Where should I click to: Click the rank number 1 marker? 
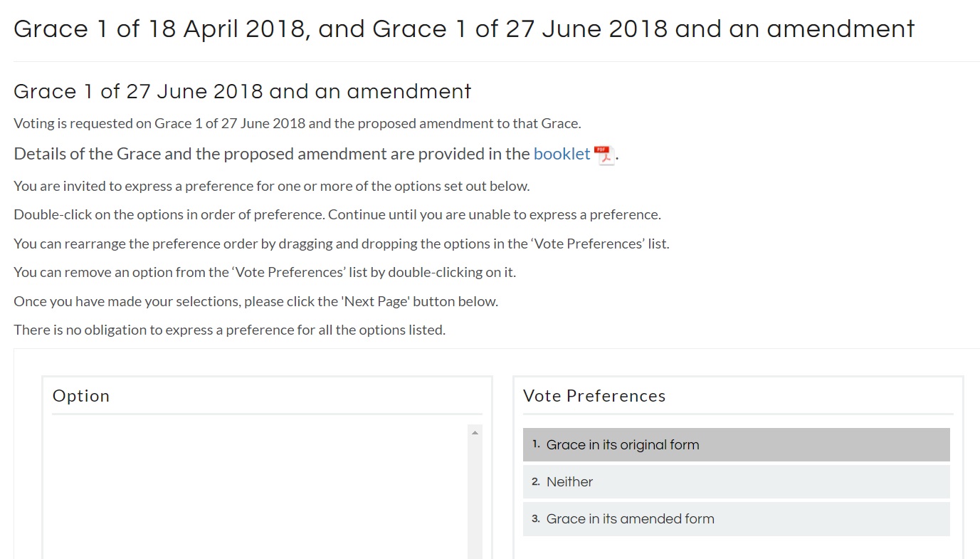pyautogui.click(x=536, y=444)
